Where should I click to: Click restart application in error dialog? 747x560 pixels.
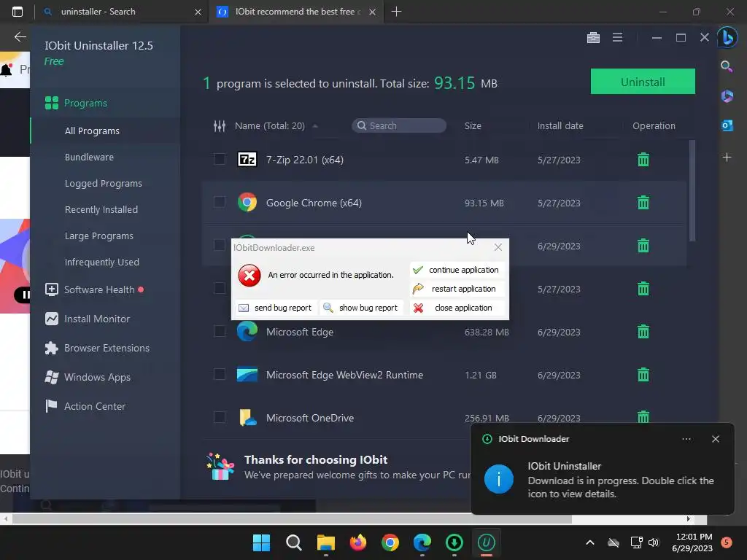(x=457, y=289)
